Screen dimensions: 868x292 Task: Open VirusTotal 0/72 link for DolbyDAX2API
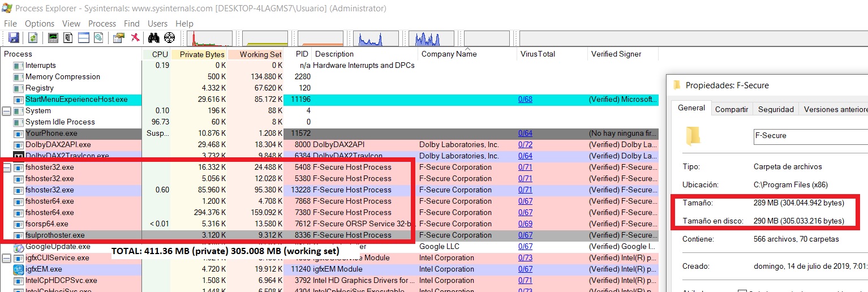tap(525, 144)
